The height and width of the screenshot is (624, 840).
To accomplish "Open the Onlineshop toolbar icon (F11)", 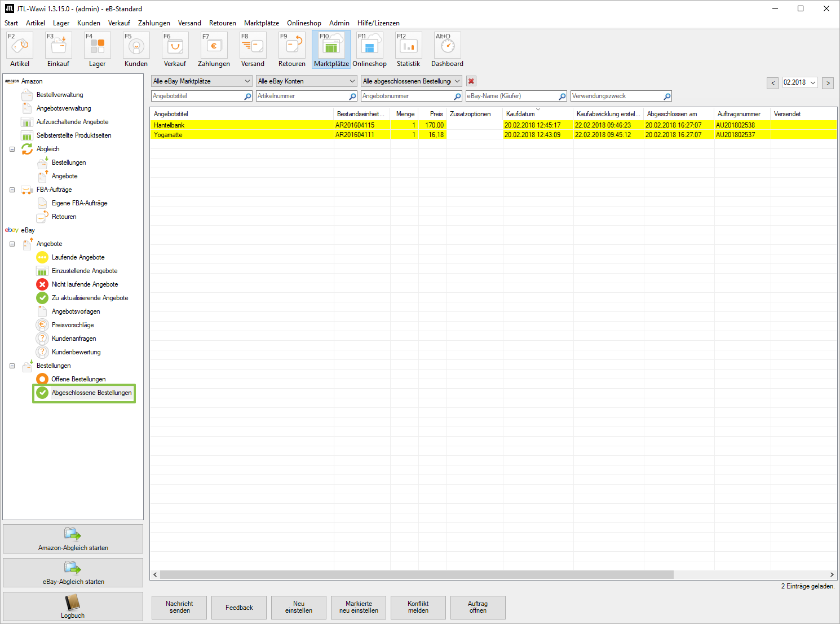I will pyautogui.click(x=370, y=50).
